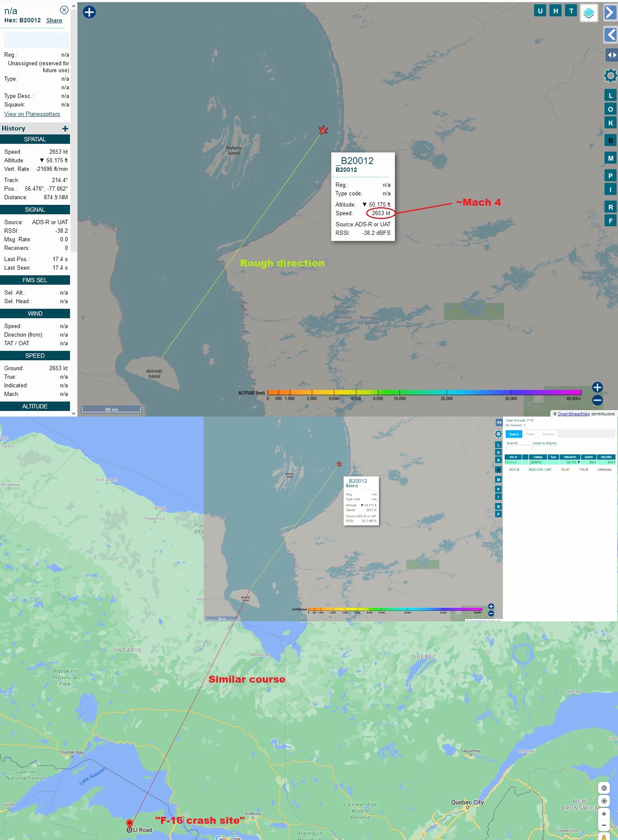Click the B button in the inset screenshot
The image size is (618, 840).
pos(498,470)
